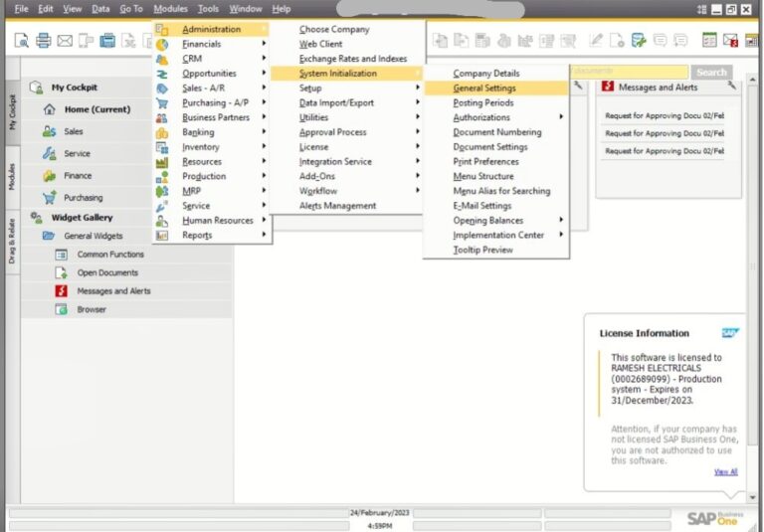The width and height of the screenshot is (764, 532).
Task: Click the Print Preview toolbar icon
Action: [22, 41]
